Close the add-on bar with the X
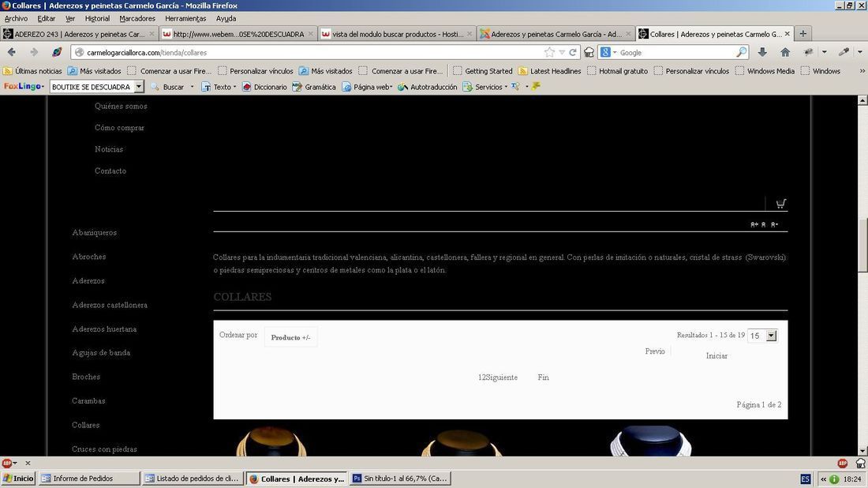The width and height of the screenshot is (868, 488). [x=28, y=463]
